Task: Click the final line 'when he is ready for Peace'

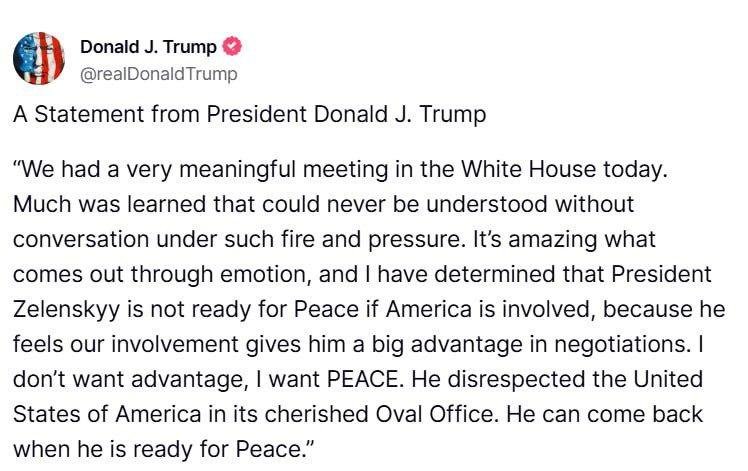Action: tap(157, 449)
